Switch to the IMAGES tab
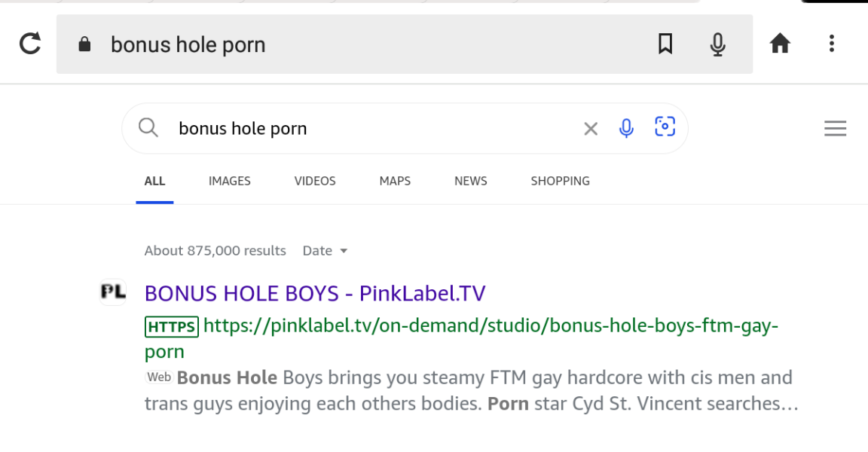 coord(229,181)
